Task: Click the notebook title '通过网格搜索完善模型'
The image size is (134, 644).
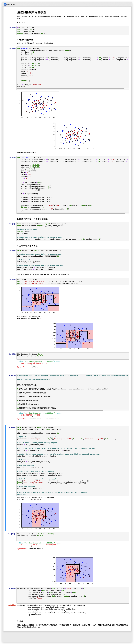Action: 32,12
